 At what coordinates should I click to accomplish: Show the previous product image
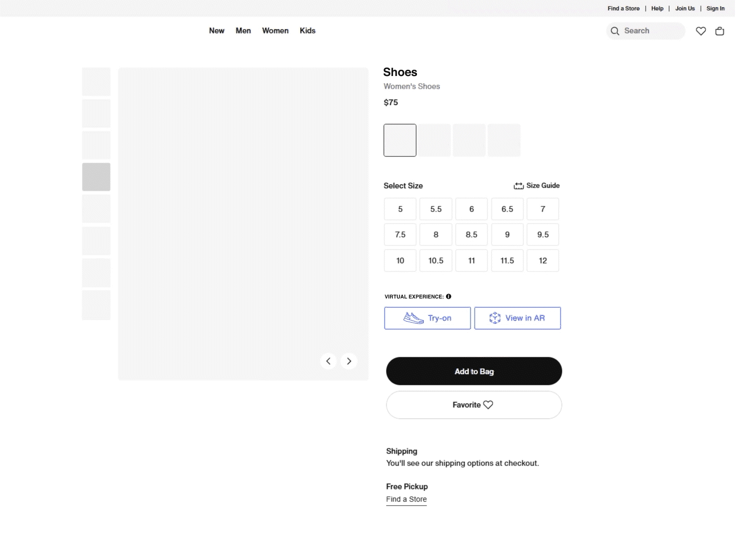pos(328,361)
